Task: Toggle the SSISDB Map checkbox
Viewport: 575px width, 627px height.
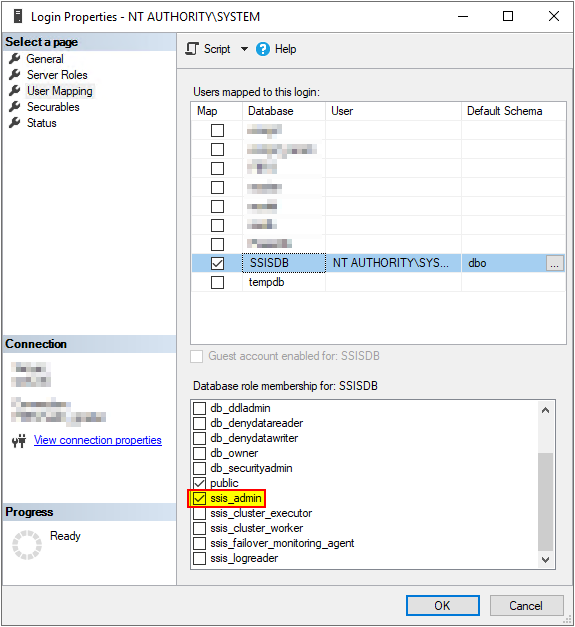Action: (218, 263)
